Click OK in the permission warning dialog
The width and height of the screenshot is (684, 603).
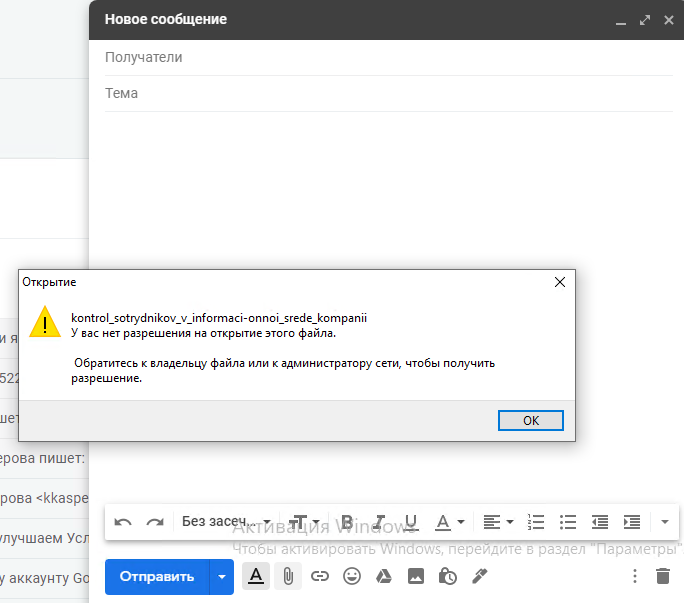(x=530, y=421)
